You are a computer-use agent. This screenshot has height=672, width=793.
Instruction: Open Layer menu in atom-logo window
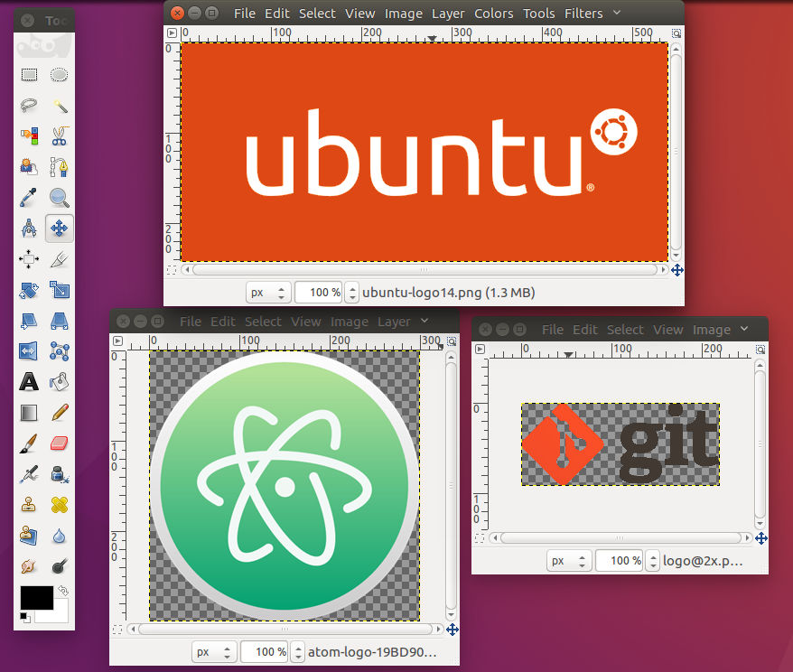click(x=394, y=322)
